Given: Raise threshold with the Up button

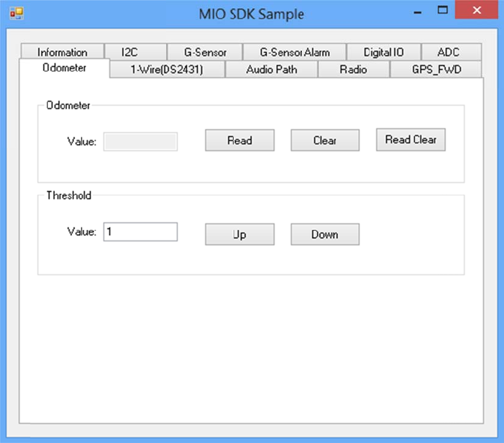Looking at the screenshot, I should 240,234.
